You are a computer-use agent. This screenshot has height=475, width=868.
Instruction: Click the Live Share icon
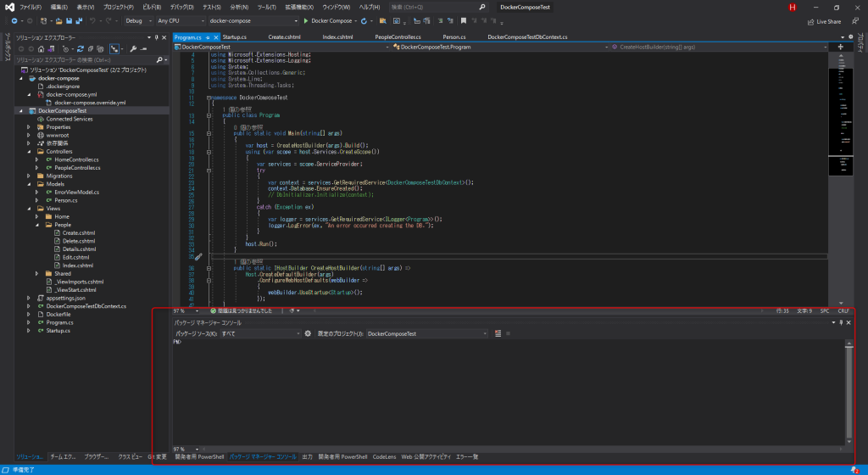811,21
